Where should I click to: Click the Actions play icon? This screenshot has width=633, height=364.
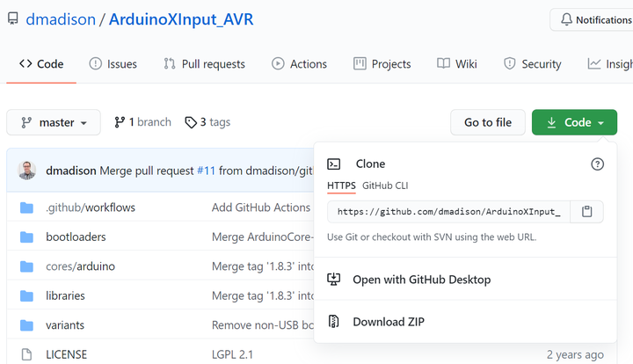point(278,63)
